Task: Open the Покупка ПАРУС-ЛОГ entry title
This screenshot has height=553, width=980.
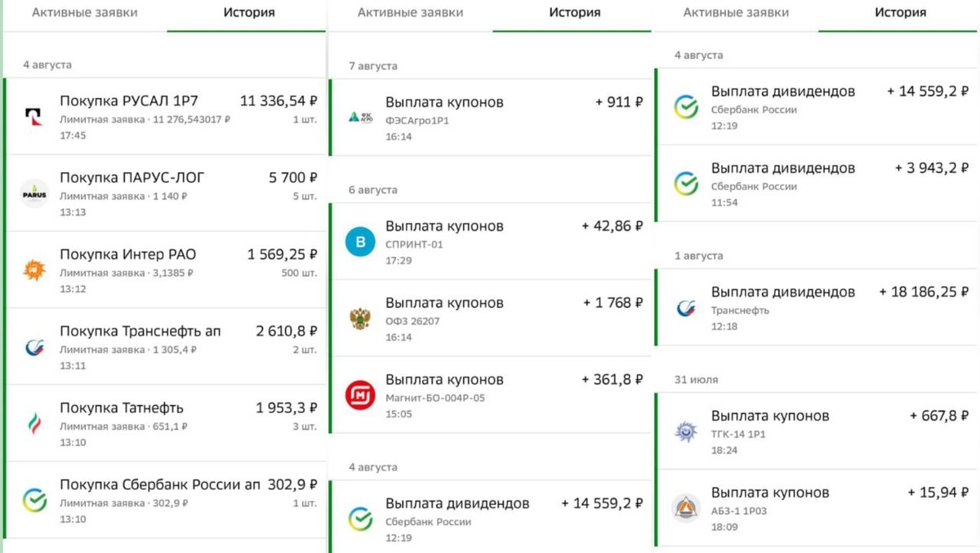Action: (132, 178)
